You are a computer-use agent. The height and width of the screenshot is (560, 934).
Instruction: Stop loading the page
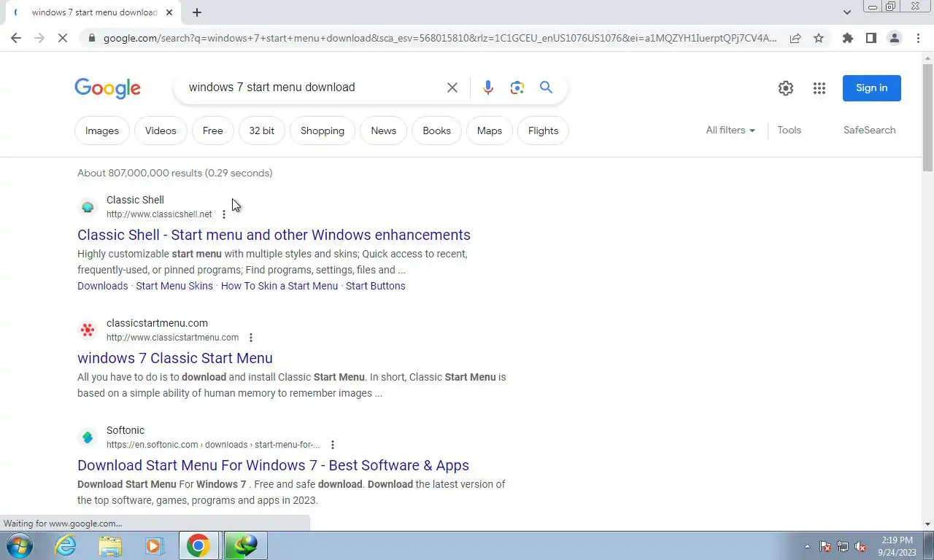(x=63, y=38)
